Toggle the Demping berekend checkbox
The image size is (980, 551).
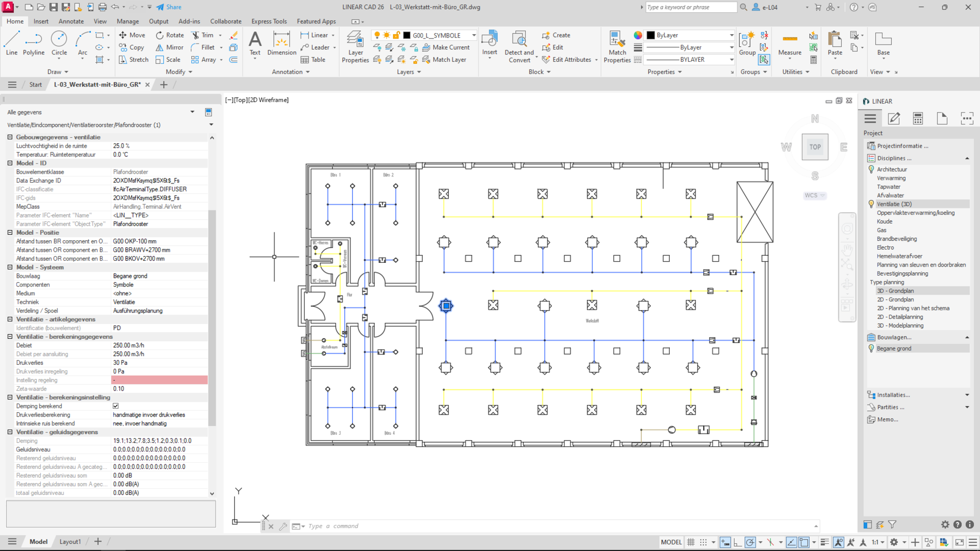pos(116,406)
